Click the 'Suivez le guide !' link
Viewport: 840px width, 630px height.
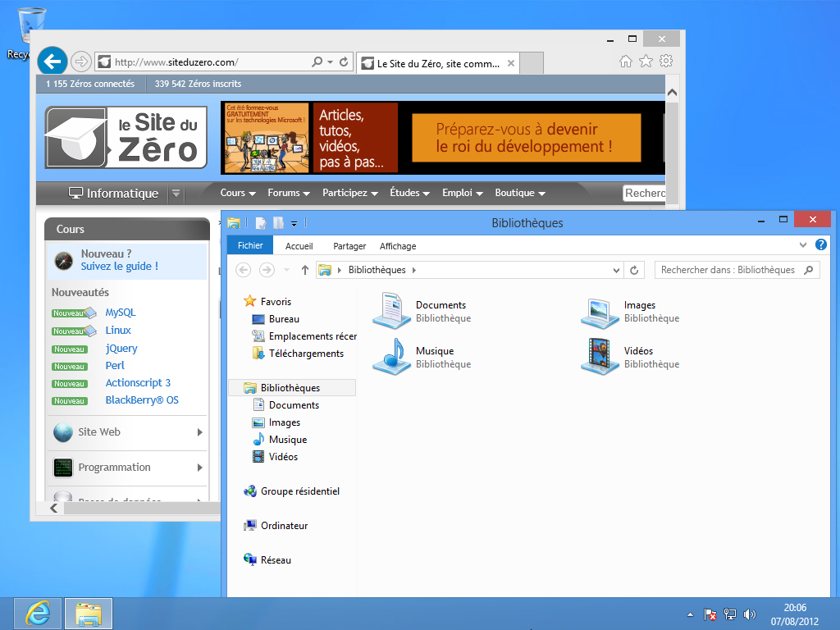click(119, 267)
